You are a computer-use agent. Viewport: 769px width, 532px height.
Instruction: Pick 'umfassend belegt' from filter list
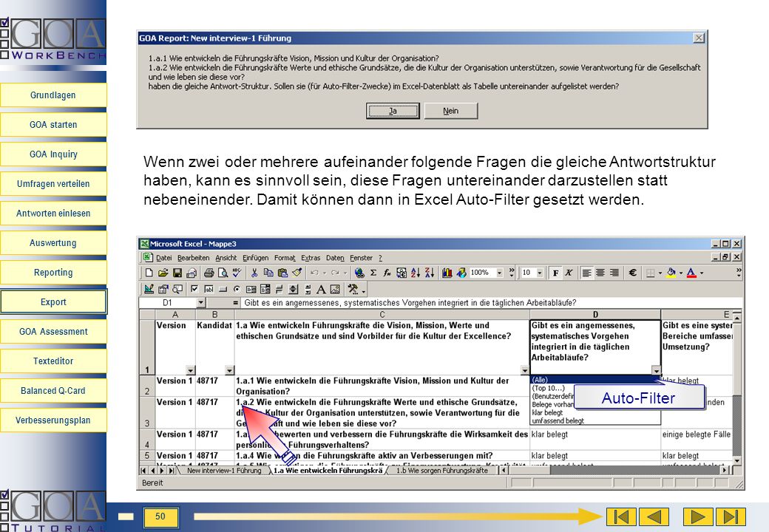[558, 421]
